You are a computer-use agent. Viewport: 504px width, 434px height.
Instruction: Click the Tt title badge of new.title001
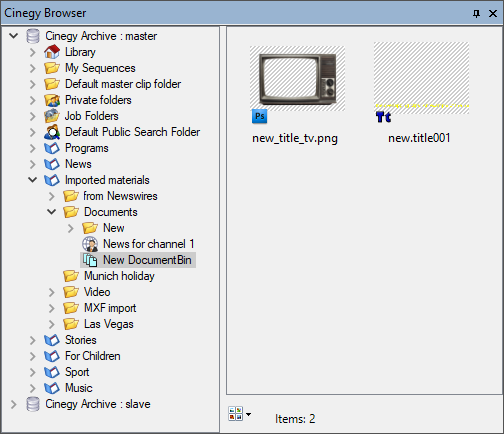(x=383, y=117)
